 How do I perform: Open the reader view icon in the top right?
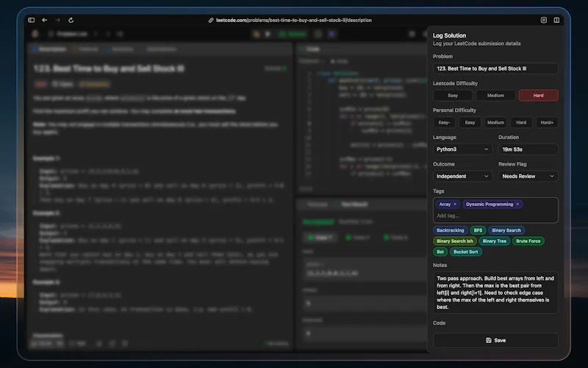tap(544, 20)
